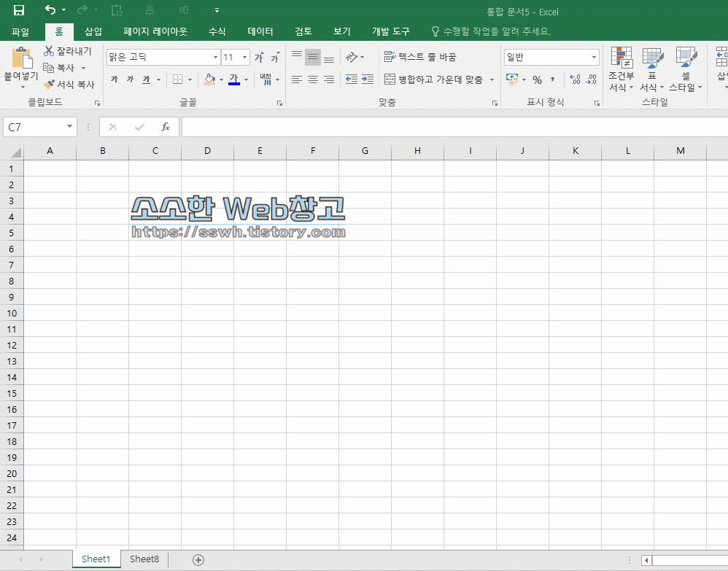728x571 pixels.
Task: Decrease font size with smaller 가
Action: click(x=275, y=57)
